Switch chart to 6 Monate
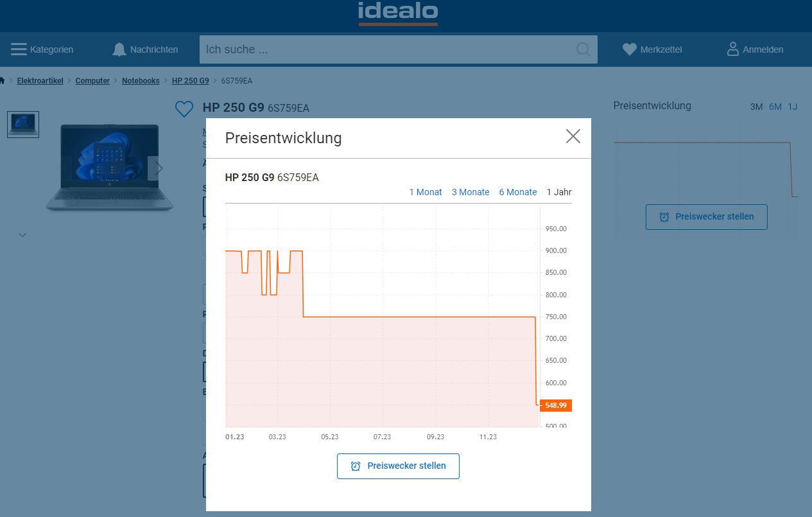Image resolution: width=812 pixels, height=517 pixels. pos(518,192)
